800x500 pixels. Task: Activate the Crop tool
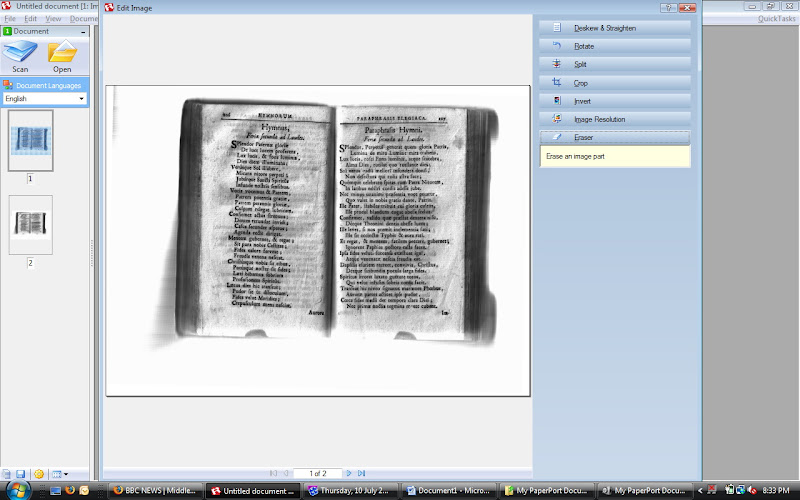click(614, 82)
